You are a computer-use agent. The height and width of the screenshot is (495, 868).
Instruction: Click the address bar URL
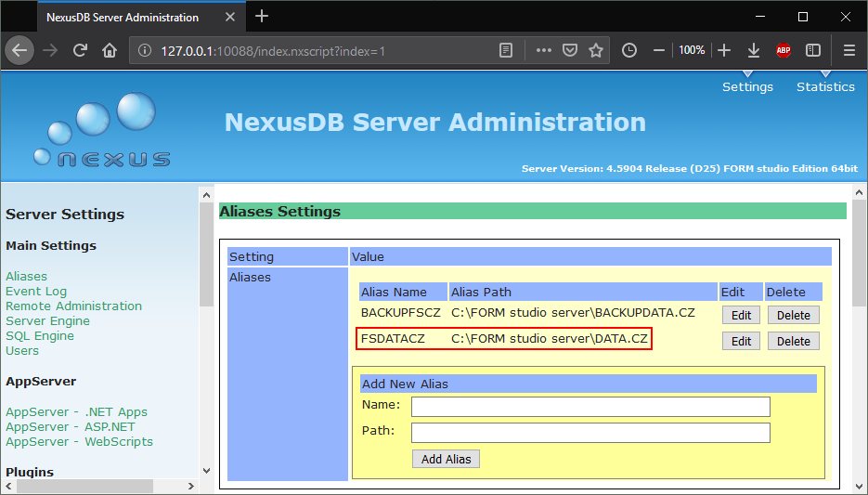[x=273, y=51]
